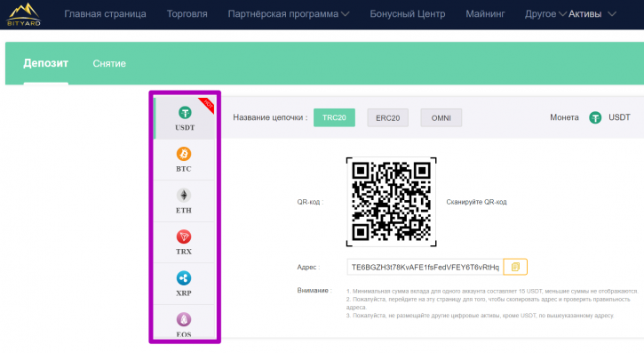Click the BTC label in coin list
644x353 pixels.
(184, 169)
